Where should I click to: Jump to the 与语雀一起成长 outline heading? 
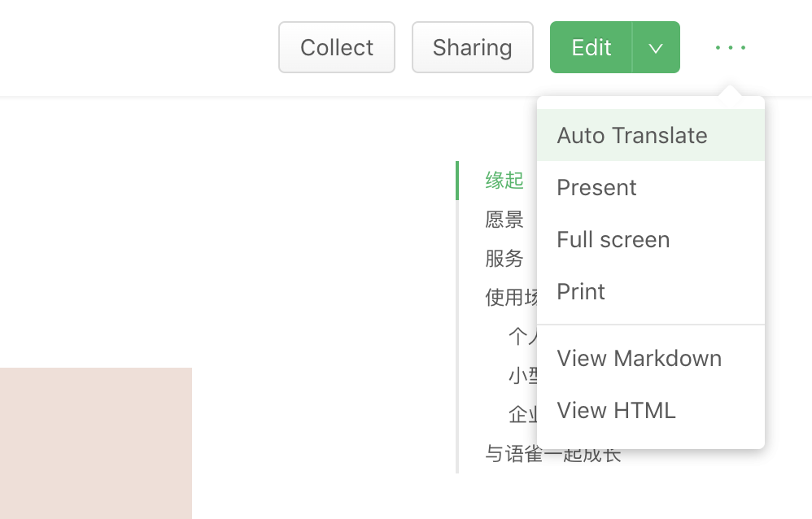click(511, 456)
